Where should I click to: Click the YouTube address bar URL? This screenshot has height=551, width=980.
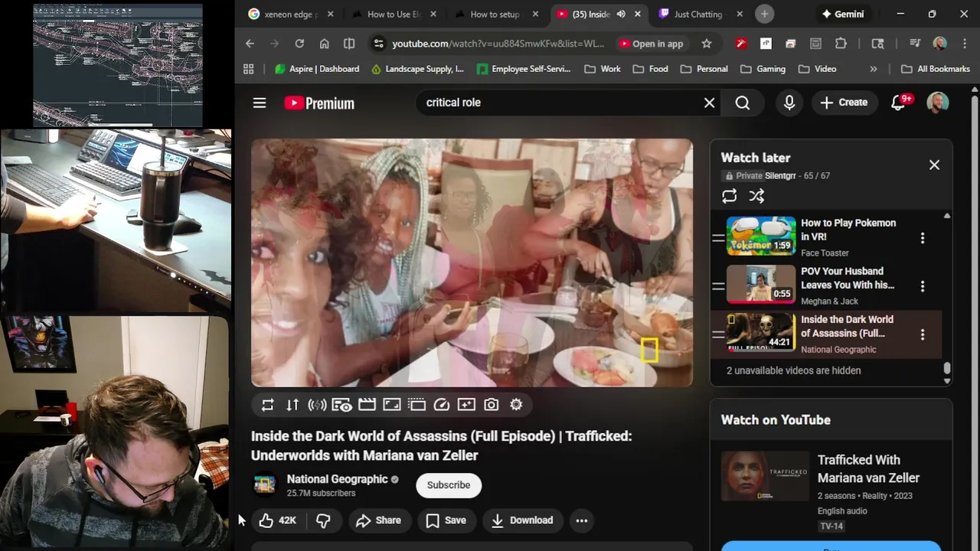click(498, 44)
